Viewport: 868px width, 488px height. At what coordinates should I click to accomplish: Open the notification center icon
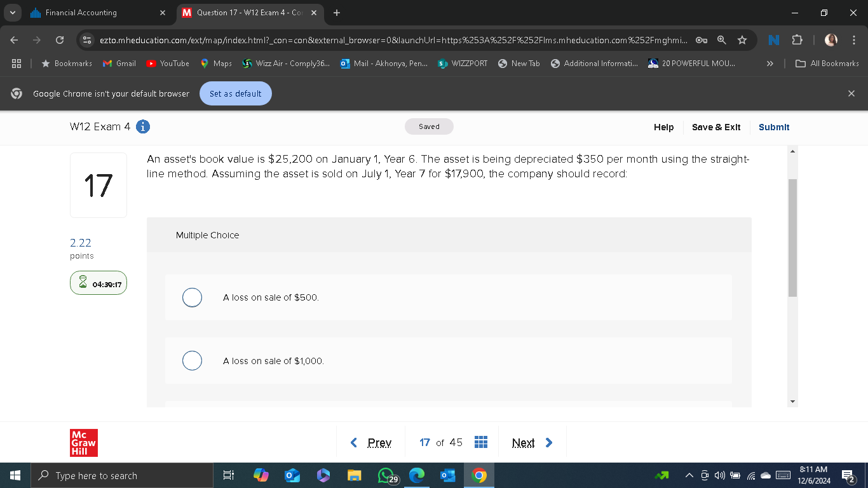848,475
